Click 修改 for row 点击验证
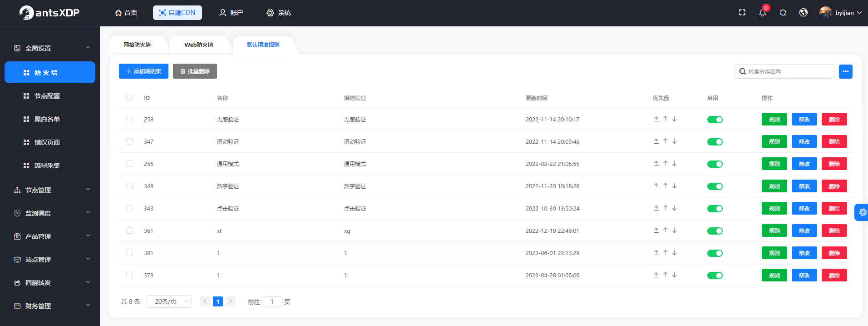The width and height of the screenshot is (868, 326). (x=804, y=208)
